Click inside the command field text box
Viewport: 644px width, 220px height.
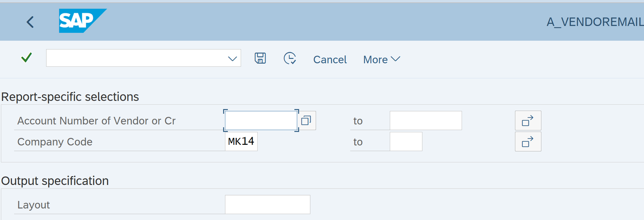click(137, 58)
